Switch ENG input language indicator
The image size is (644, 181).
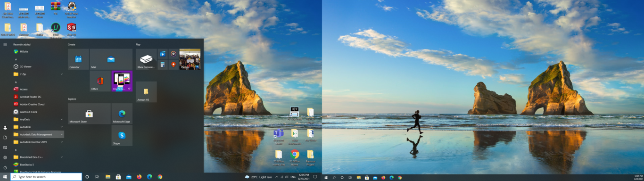pyautogui.click(x=293, y=177)
